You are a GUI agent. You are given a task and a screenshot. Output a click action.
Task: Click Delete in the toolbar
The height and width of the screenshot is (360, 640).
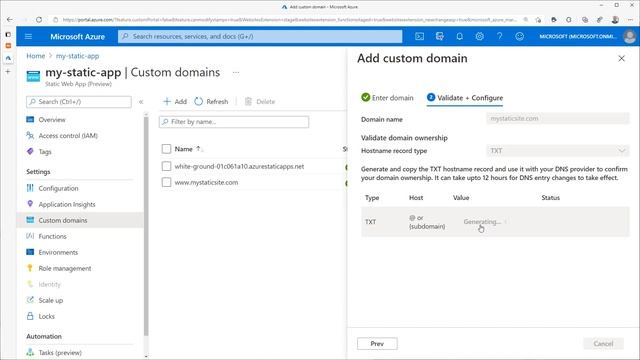point(260,102)
